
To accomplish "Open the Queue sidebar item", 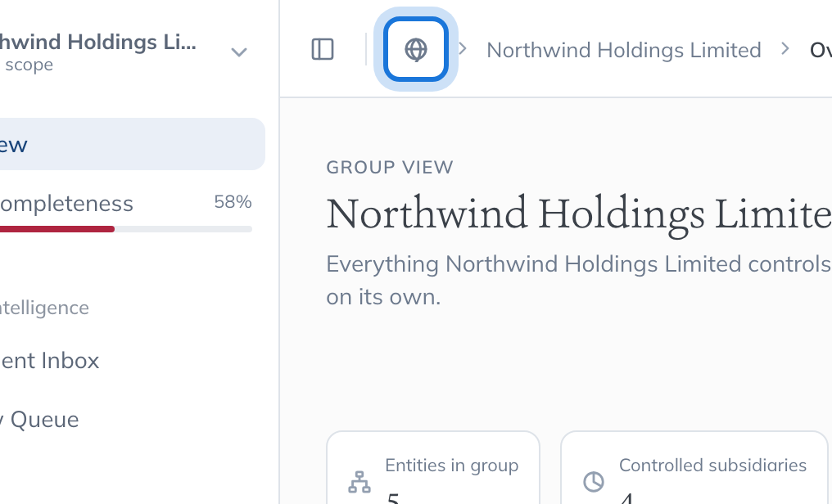I will pos(39,420).
